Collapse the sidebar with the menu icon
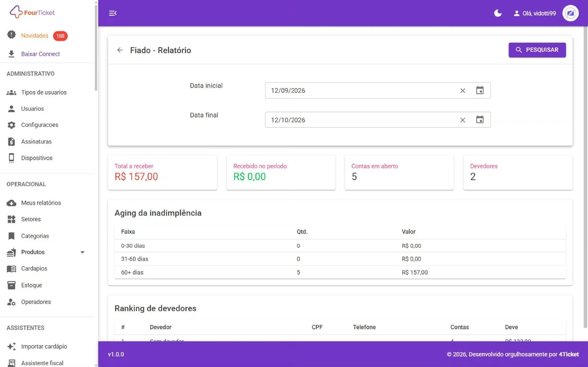The width and height of the screenshot is (588, 367). pos(113,13)
